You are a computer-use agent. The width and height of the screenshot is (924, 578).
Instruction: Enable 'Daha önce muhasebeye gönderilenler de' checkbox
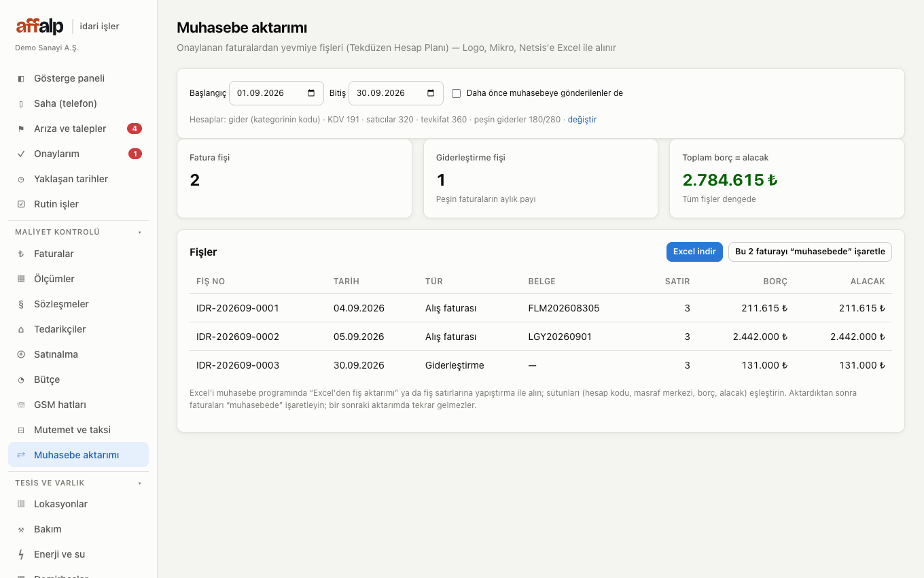coord(457,93)
